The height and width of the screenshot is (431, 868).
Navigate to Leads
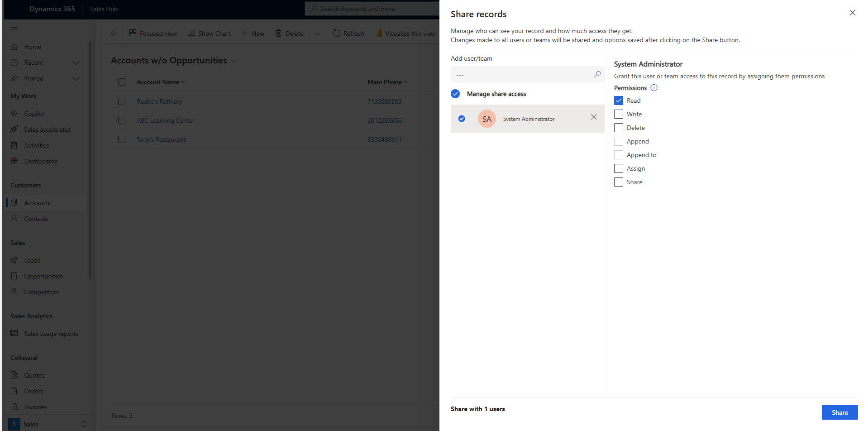32,260
